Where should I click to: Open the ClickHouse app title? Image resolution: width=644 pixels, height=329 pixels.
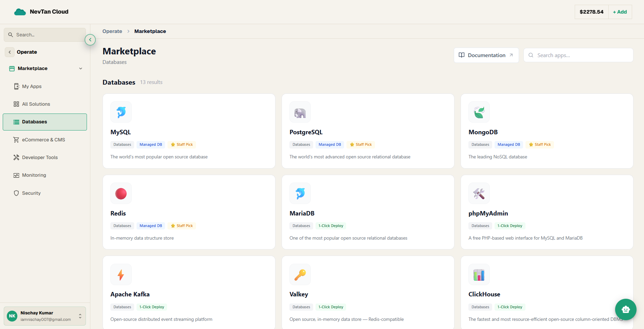click(484, 294)
